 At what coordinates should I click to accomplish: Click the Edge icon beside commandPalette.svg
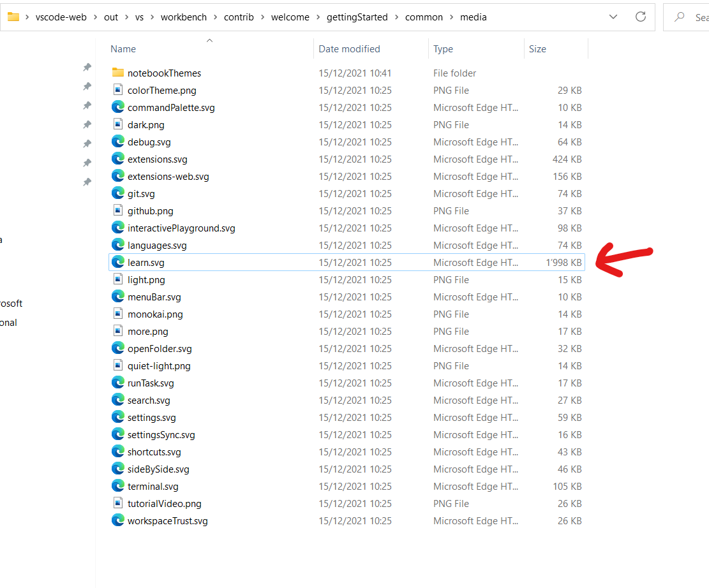click(x=118, y=107)
